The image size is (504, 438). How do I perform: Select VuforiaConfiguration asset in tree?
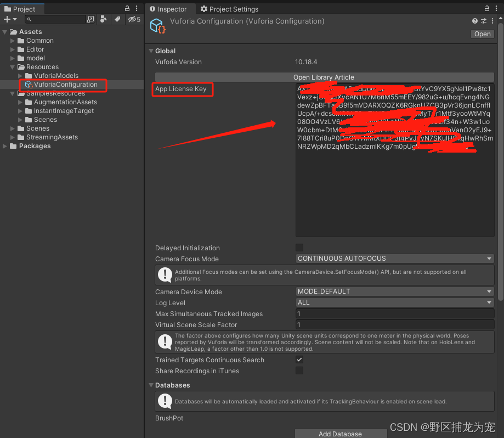pos(66,85)
